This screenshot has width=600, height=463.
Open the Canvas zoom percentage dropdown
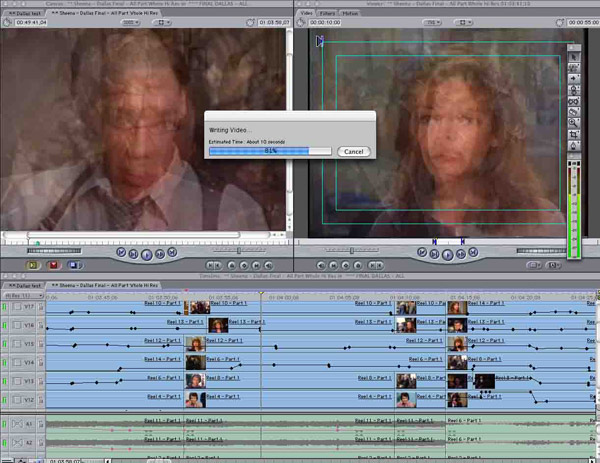coord(130,23)
